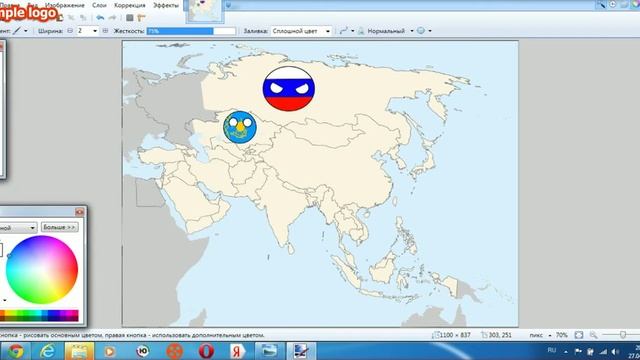Pick a swatch from the palette strip

(39, 316)
